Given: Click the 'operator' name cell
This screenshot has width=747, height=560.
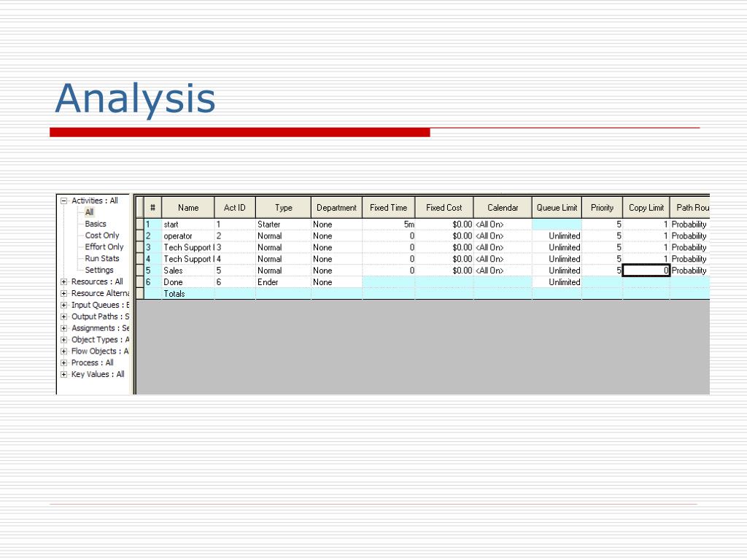Looking at the screenshot, I should pos(188,236).
